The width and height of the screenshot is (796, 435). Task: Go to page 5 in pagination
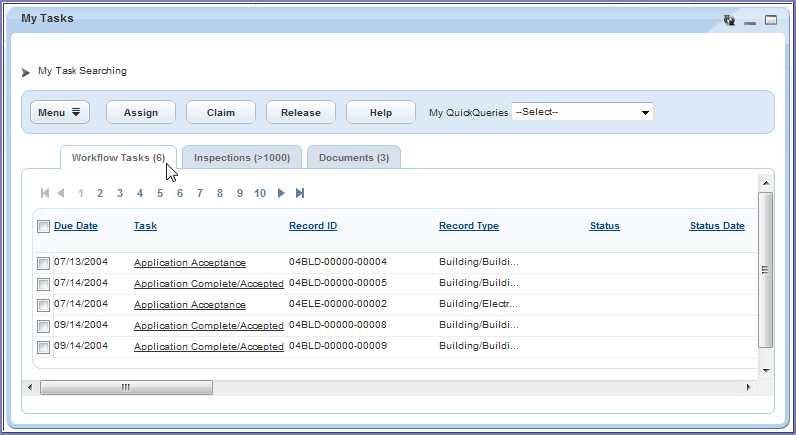[x=160, y=193]
